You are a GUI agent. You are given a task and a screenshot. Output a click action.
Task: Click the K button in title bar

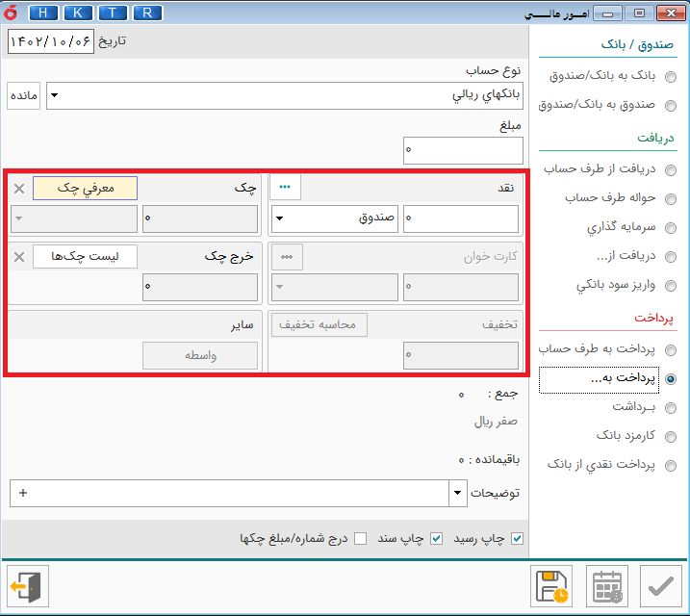click(x=78, y=13)
